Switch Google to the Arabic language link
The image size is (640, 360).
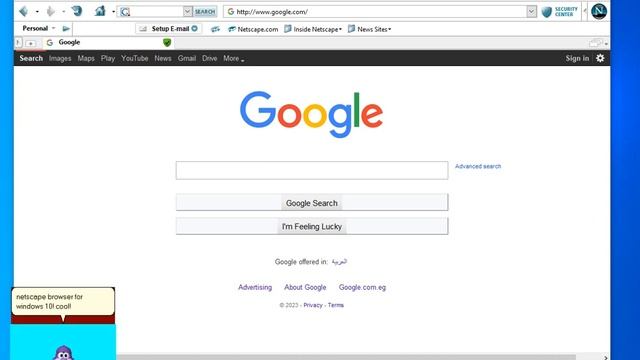(339, 262)
